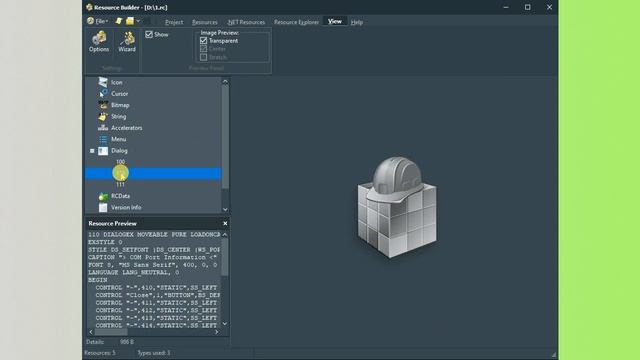Click the preview horizontal scroll right arrow
640x360 pixels.
click(x=217, y=332)
